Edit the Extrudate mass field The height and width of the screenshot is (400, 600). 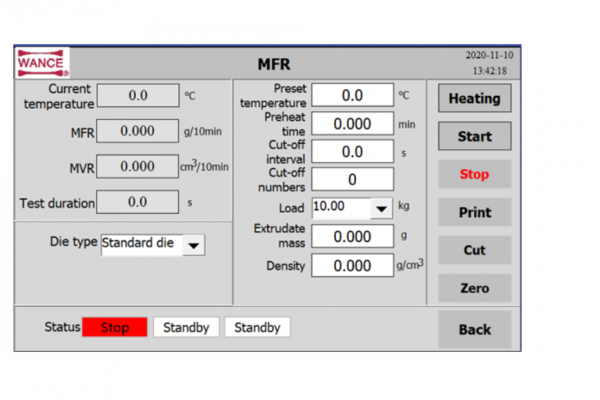click(x=352, y=237)
